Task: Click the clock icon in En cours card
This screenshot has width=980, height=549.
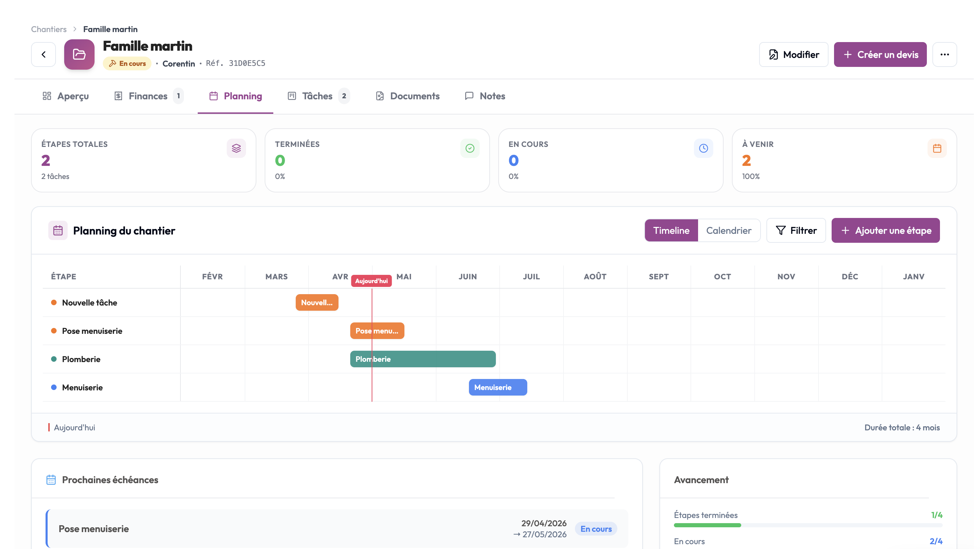Action: [x=703, y=148]
